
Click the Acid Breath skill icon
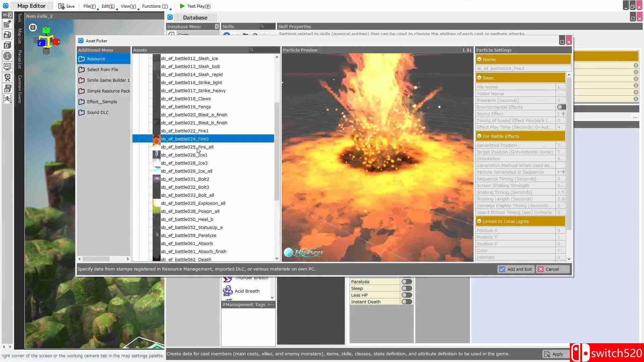pos(228,291)
